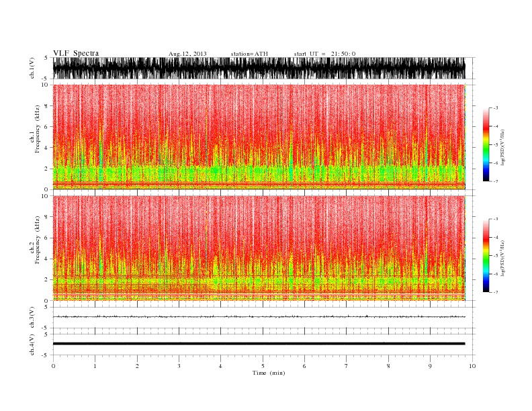Viewport: 532px width, 411px height.
Task: Click the ch.1 spectrogram colorbar
Action: pyautogui.click(x=486, y=144)
